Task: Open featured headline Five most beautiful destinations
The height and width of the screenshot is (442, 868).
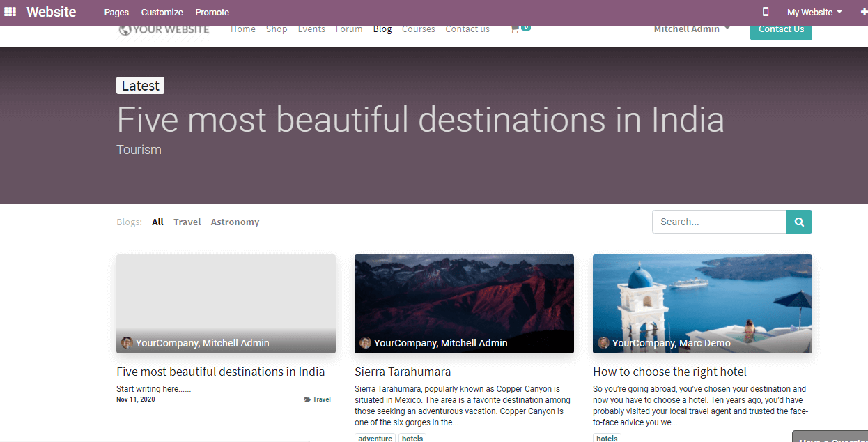Action: point(420,119)
